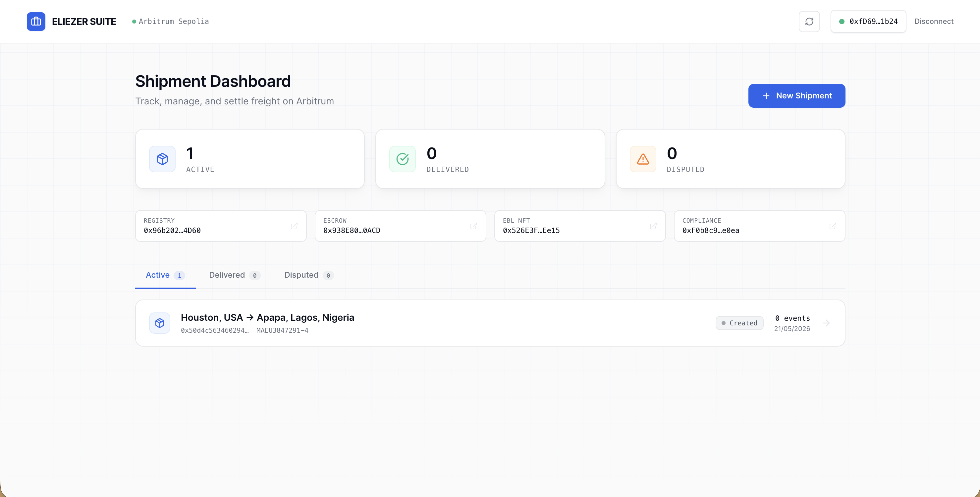Click Compliance address 0xF0b8c9…e0ea
This screenshot has width=980, height=497.
(x=711, y=230)
